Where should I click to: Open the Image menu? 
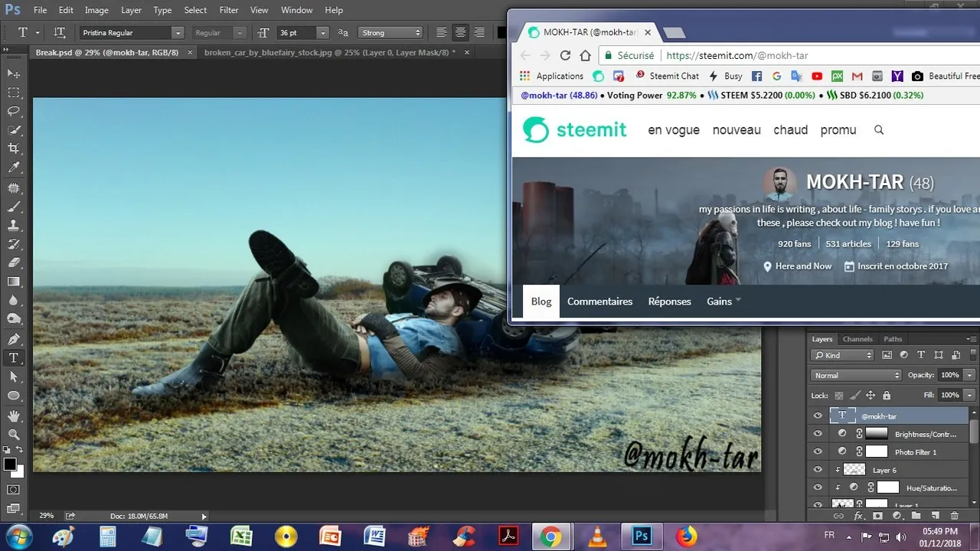click(x=96, y=10)
